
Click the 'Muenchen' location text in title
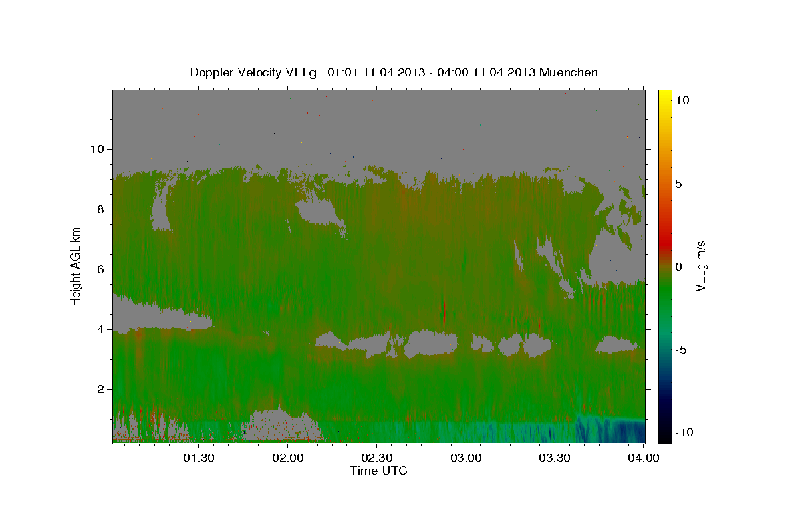[569, 72]
